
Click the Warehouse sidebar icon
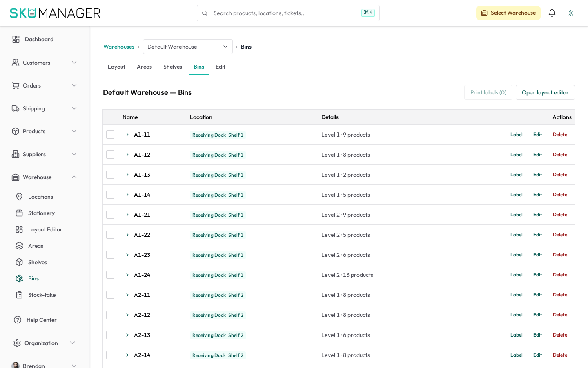click(x=16, y=177)
